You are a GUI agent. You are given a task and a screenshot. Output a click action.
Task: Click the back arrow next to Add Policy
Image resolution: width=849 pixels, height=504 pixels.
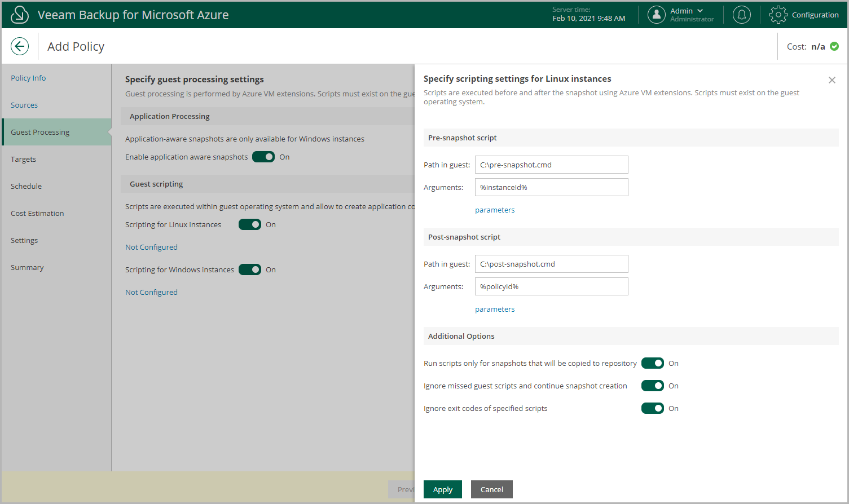[20, 46]
